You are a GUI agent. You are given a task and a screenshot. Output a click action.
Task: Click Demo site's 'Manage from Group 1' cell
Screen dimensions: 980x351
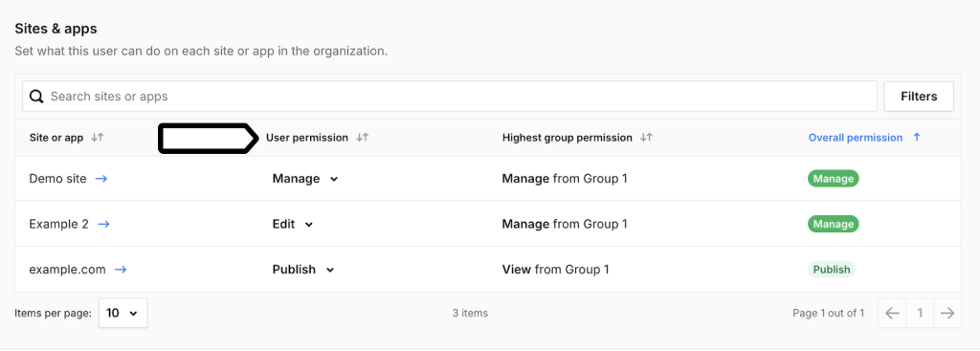(565, 179)
